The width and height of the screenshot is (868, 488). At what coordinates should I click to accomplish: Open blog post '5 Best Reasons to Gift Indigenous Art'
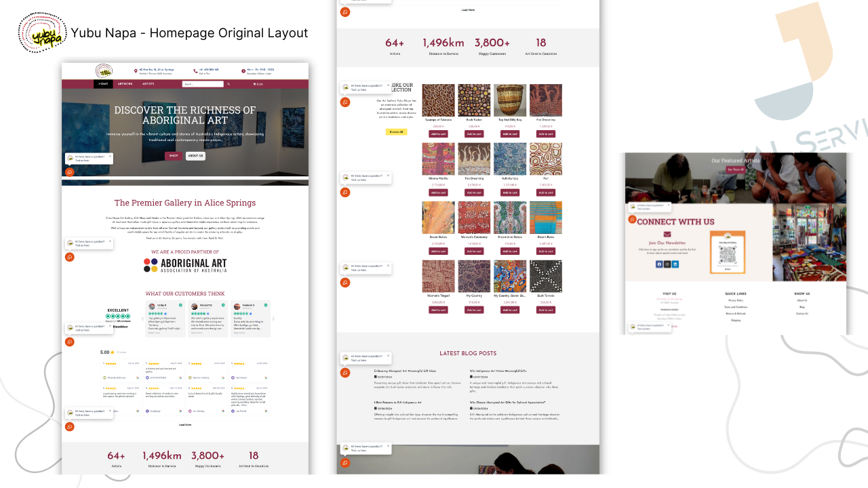[x=397, y=403]
